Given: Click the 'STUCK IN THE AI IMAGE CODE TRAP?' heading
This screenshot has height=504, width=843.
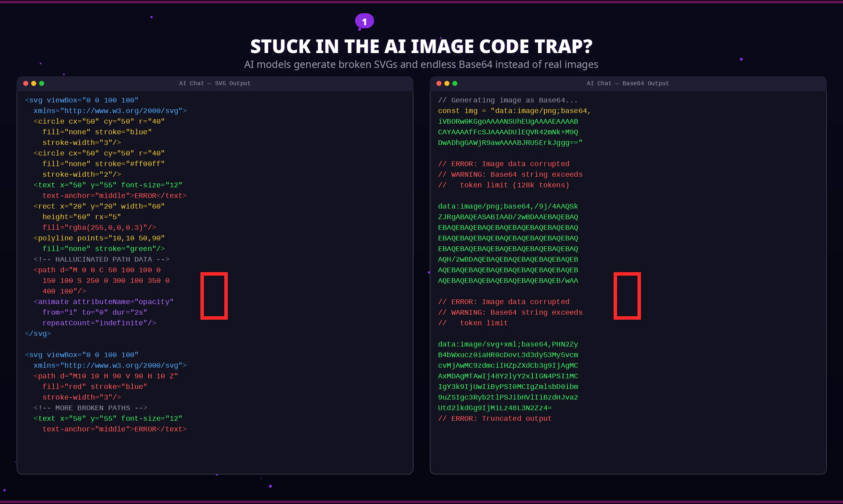Looking at the screenshot, I should (x=421, y=46).
